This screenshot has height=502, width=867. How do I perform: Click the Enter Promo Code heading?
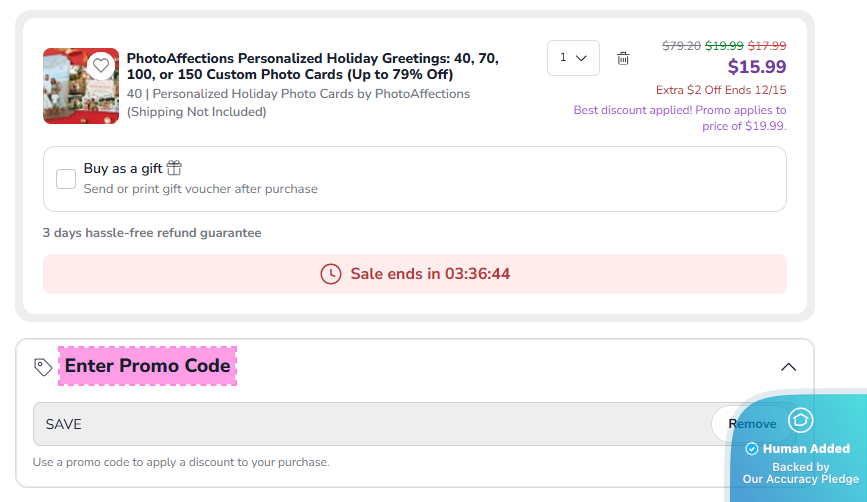(148, 366)
